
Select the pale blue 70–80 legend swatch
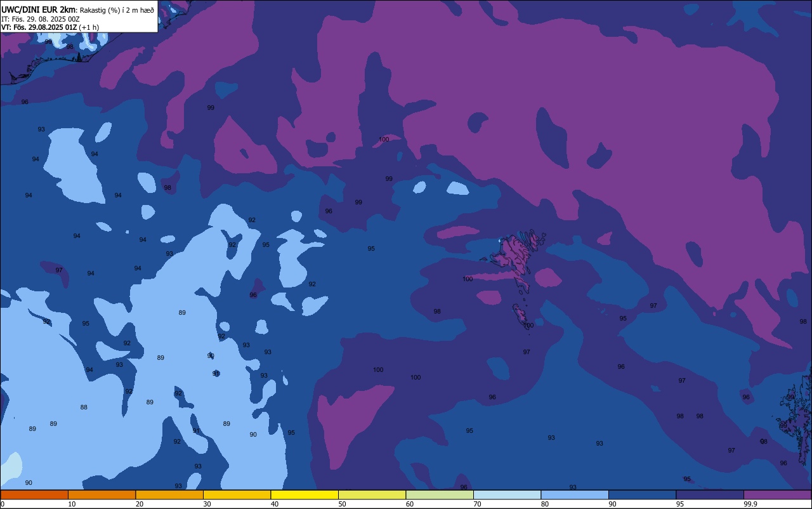click(507, 494)
